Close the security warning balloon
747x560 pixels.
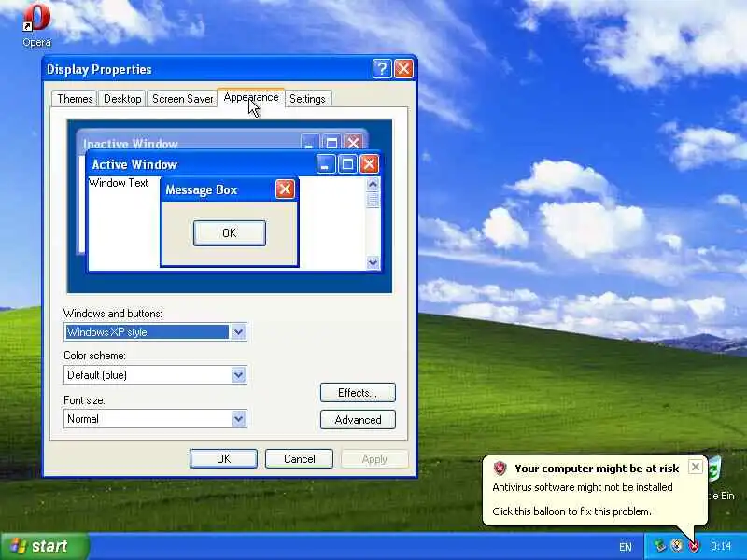pos(695,468)
